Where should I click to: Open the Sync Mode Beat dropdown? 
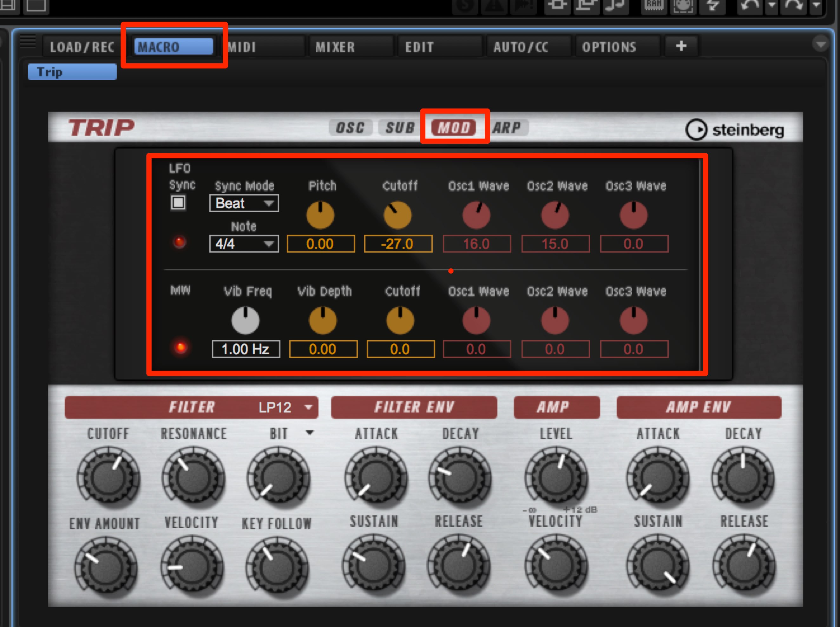coord(244,203)
